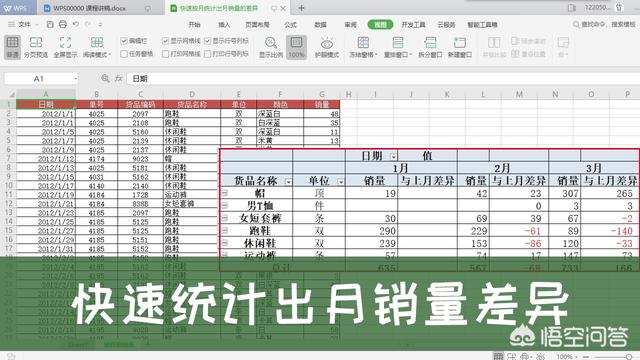The height and width of the screenshot is (360, 640).
Task: Toggle Show Row and Column Headers (显示行号列标)
Action: click(207, 41)
